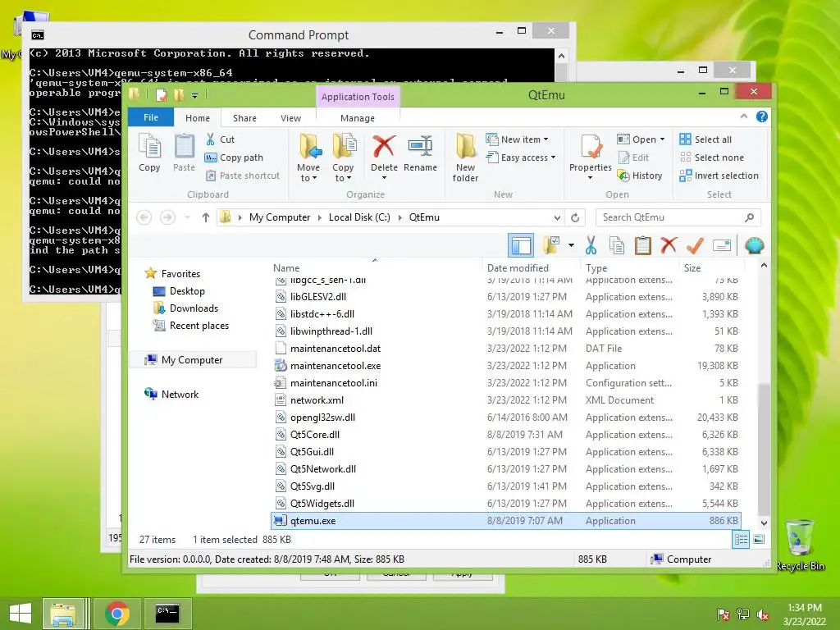This screenshot has width=840, height=630.
Task: Click the red Delete icon in the ribbon
Action: tap(384, 146)
